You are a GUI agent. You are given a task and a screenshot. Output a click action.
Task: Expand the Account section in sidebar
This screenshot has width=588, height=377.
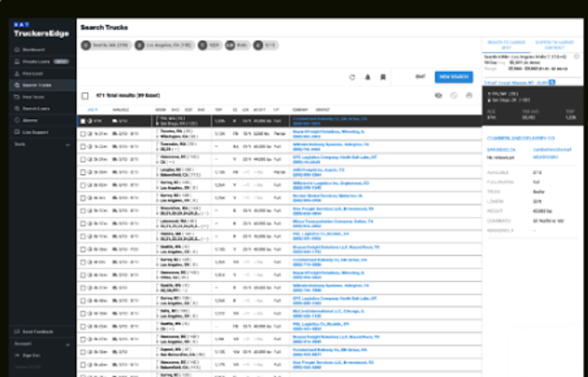click(x=68, y=344)
